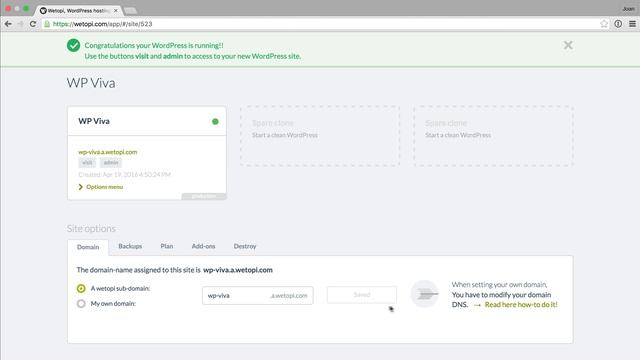Open the wp-viva.a.wetopi.com link
Screen dimensions: 640x360
pyautogui.click(x=108, y=152)
